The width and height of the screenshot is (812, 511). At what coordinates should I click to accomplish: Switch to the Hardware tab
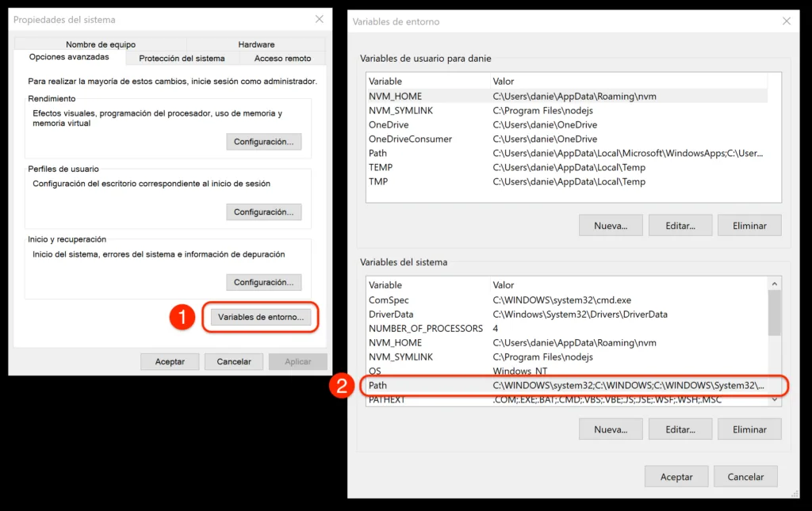point(256,44)
